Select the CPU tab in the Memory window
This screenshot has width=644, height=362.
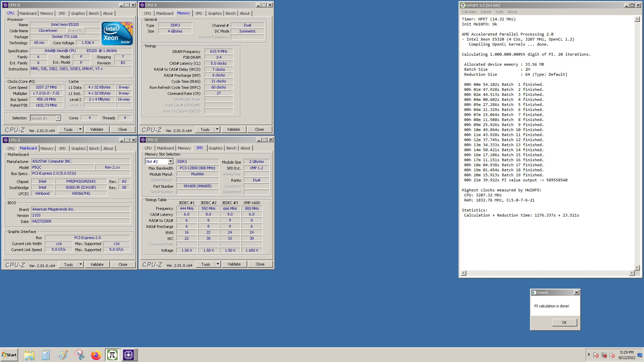(x=148, y=13)
